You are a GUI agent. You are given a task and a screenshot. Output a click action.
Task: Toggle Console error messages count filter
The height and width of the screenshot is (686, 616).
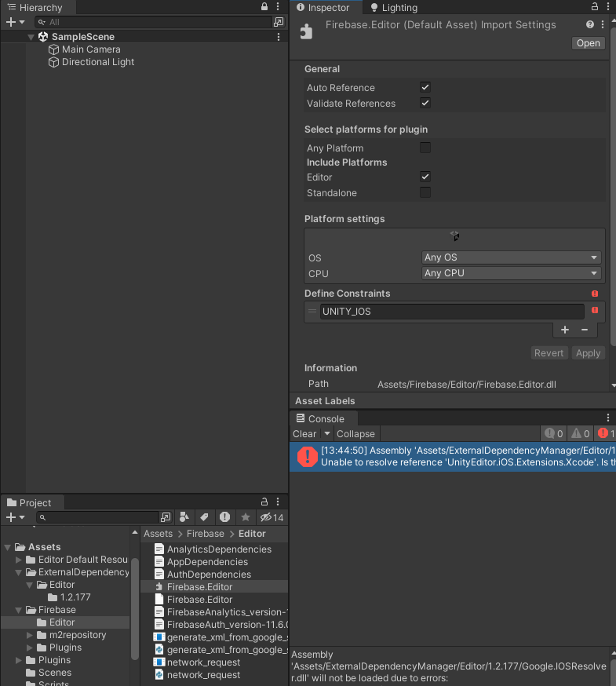click(x=606, y=433)
